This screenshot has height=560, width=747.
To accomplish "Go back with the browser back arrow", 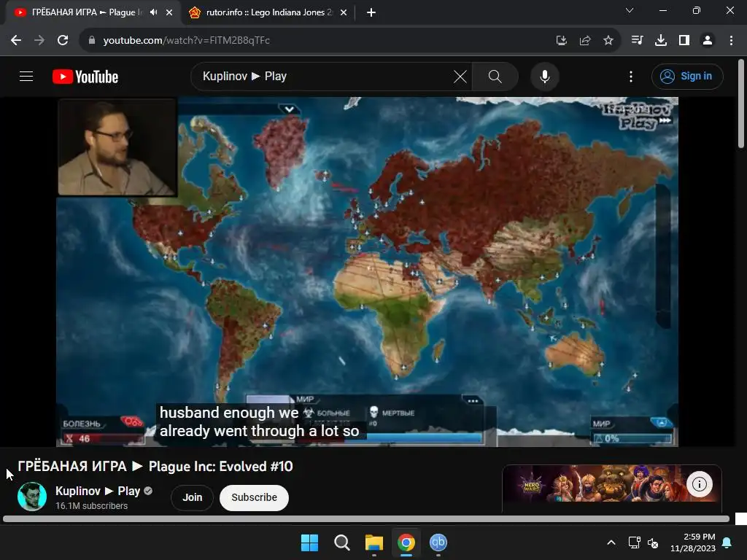I will click(16, 41).
